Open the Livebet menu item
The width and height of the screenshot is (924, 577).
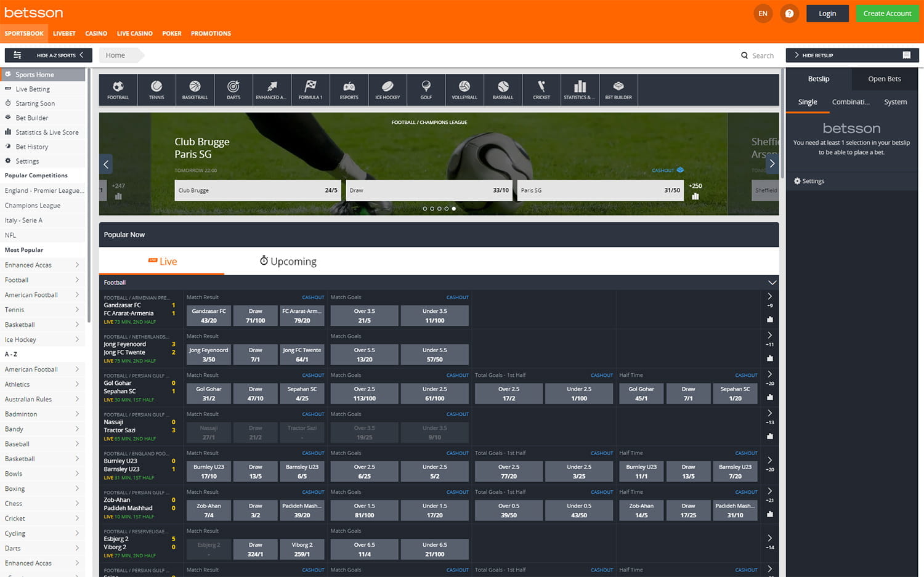64,33
